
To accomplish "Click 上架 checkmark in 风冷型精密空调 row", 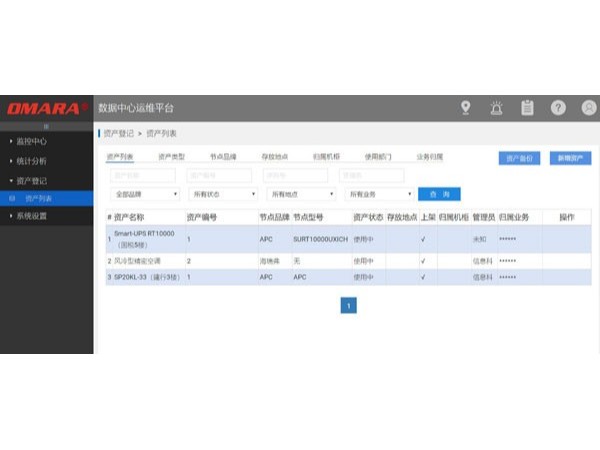I will tap(423, 261).
